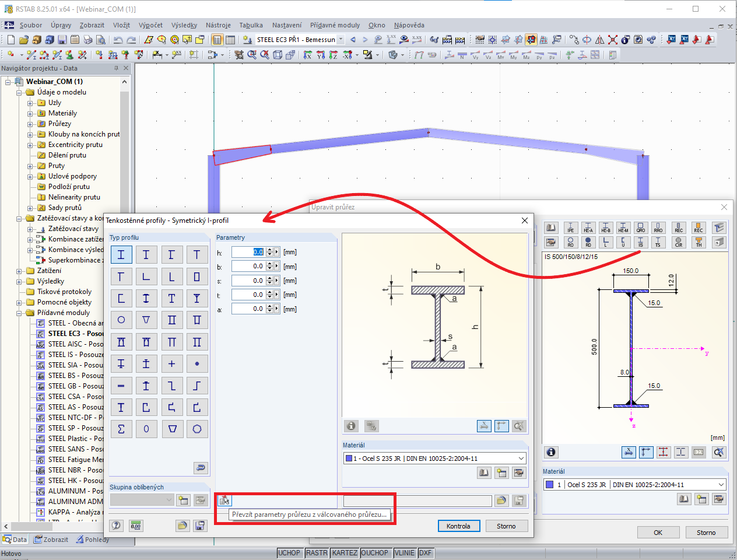Screen dimensions: 737x560
Task: Open material dropdown in profile dialog
Action: point(521,459)
